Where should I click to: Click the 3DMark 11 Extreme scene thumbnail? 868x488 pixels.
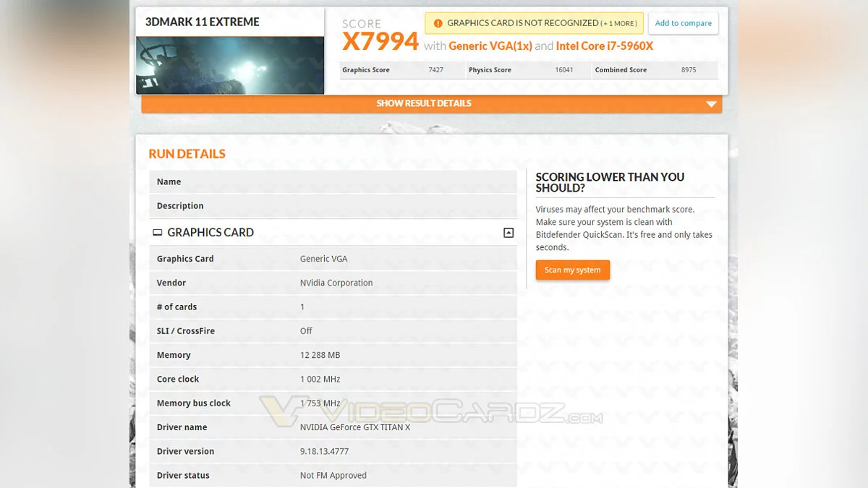[230, 65]
